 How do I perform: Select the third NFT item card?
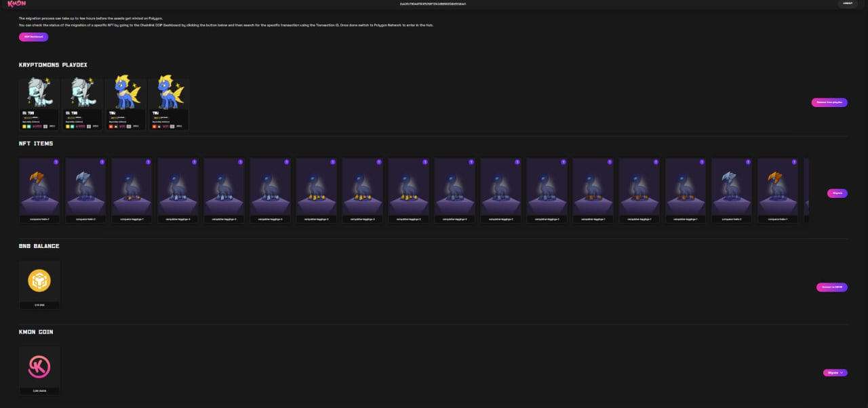132,190
